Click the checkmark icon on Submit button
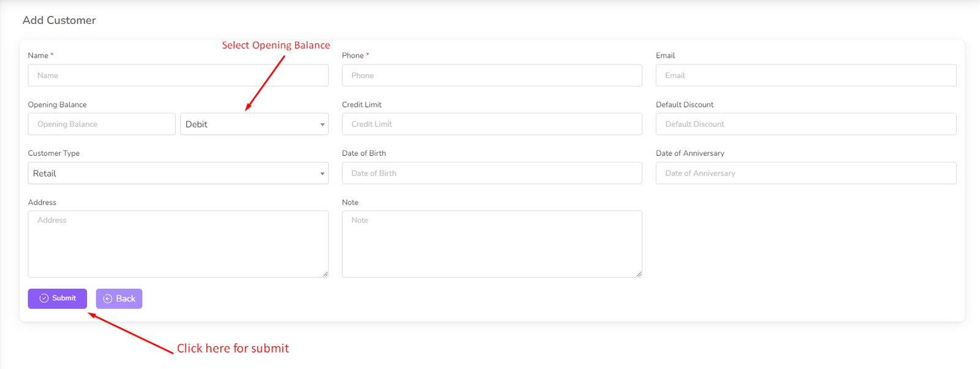The image size is (980, 369). [x=44, y=299]
